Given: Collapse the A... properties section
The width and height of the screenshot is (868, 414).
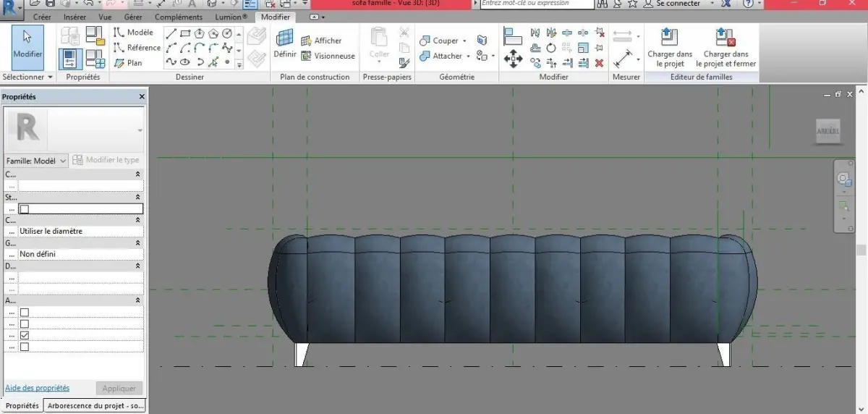Looking at the screenshot, I should click(x=138, y=300).
